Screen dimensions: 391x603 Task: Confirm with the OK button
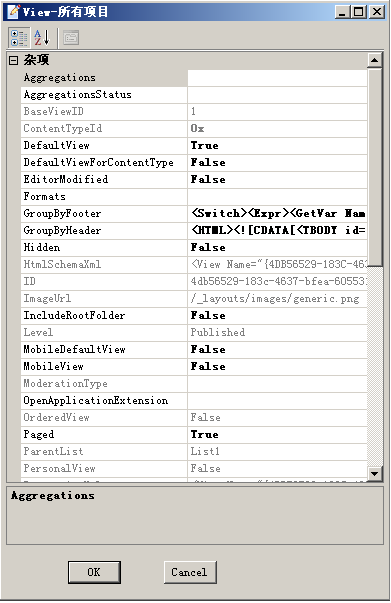[94, 573]
